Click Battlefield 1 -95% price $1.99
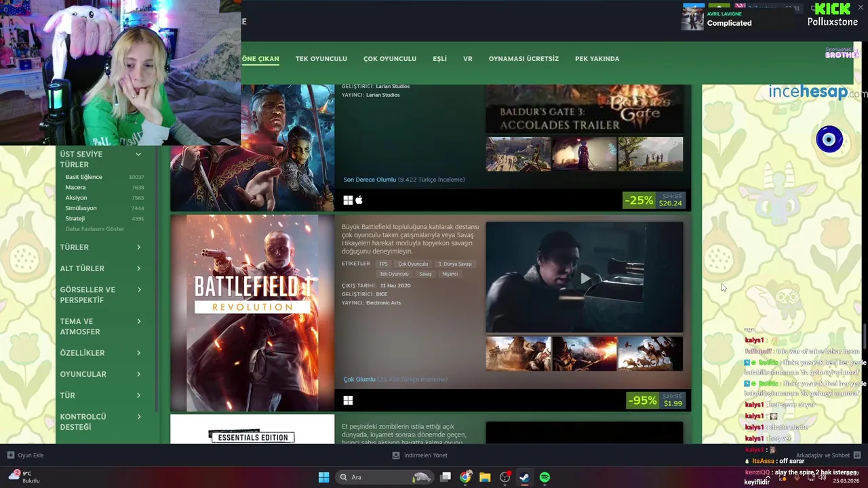Viewport: 868px width, 488px height. point(656,401)
